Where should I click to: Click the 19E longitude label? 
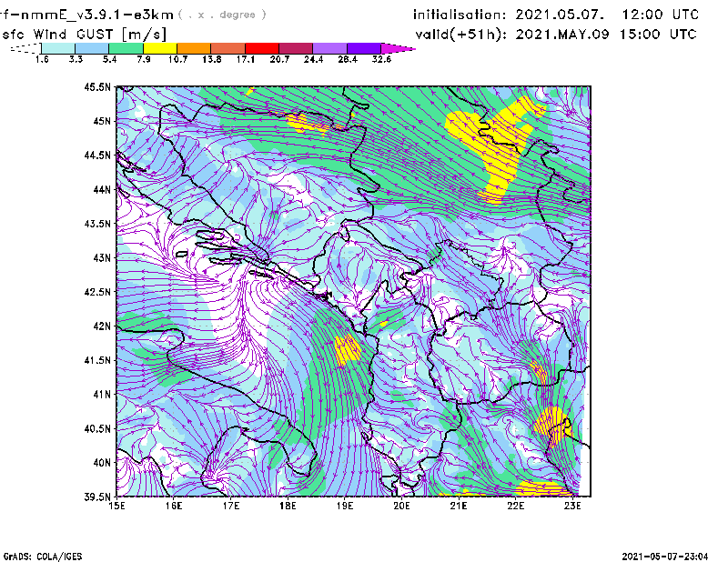345,506
